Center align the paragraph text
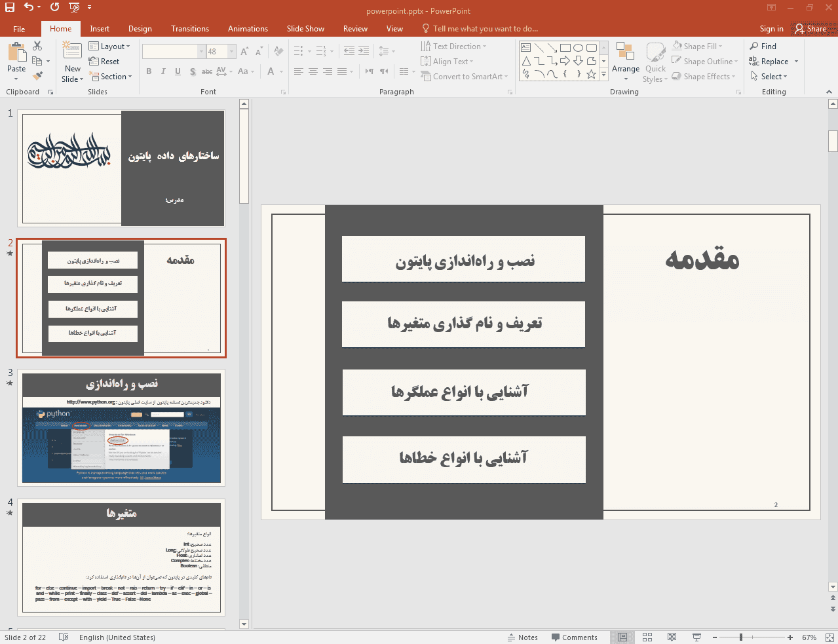The width and height of the screenshot is (838, 644). (x=313, y=71)
